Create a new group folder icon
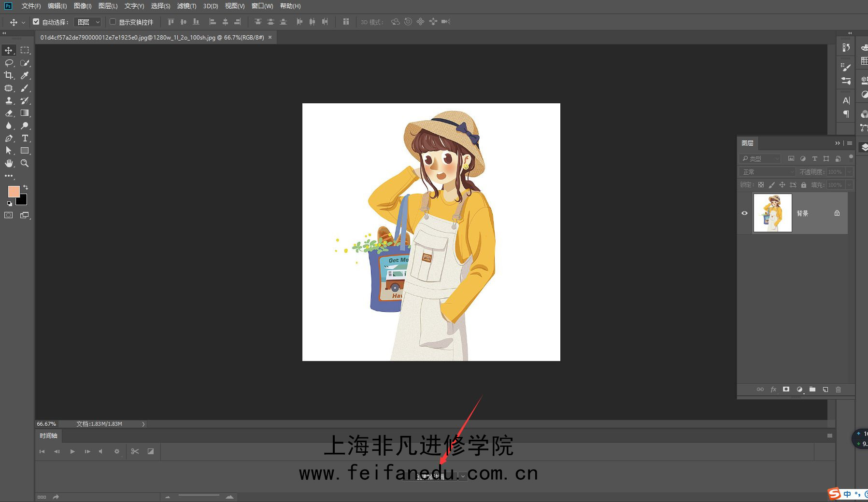 click(812, 389)
